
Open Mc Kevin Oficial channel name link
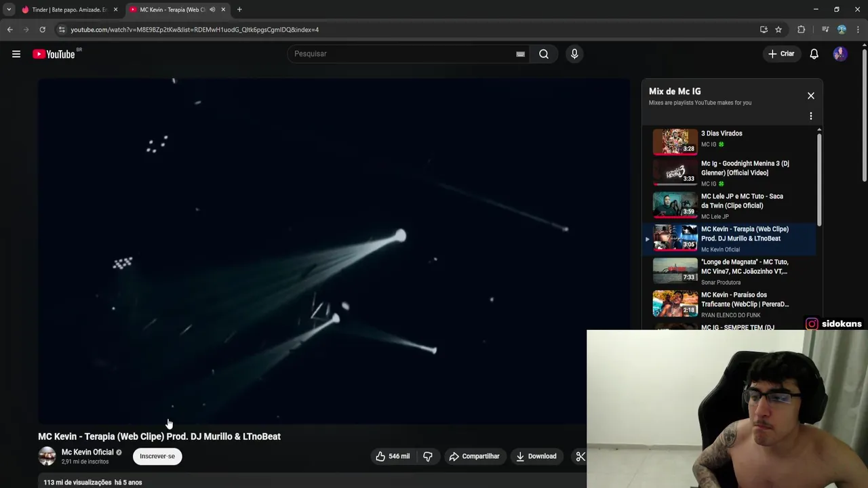(x=87, y=452)
